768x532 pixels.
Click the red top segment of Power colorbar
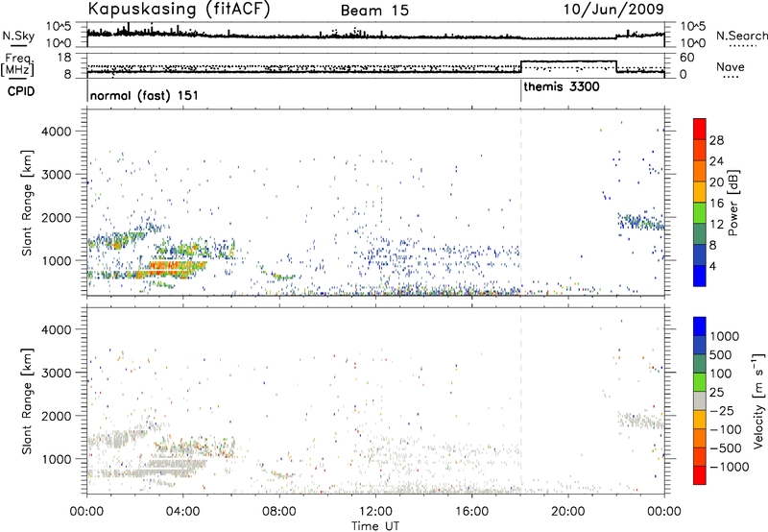point(700,129)
